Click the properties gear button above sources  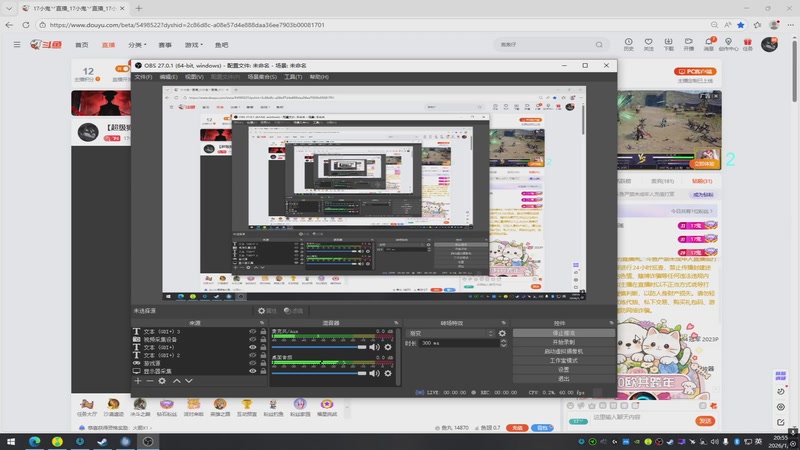pos(267,310)
